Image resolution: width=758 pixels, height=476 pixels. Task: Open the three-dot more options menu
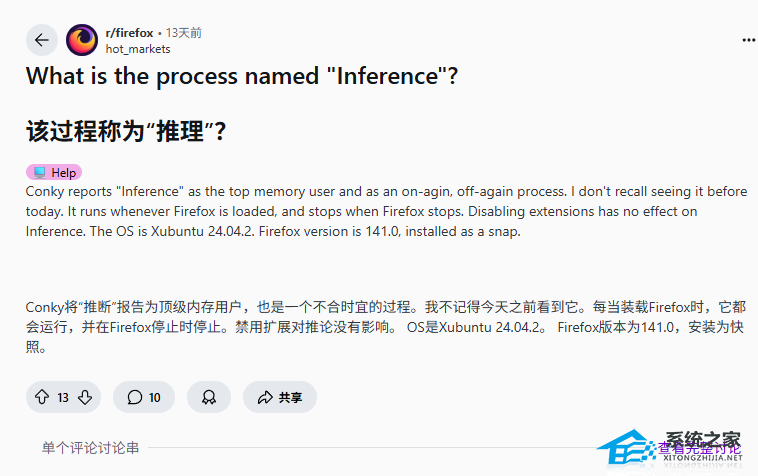[x=748, y=40]
